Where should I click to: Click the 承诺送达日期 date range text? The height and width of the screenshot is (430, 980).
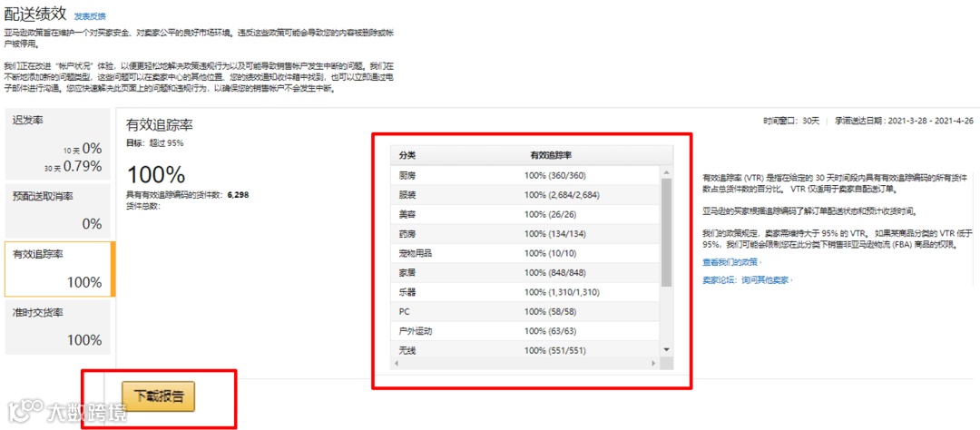904,122
